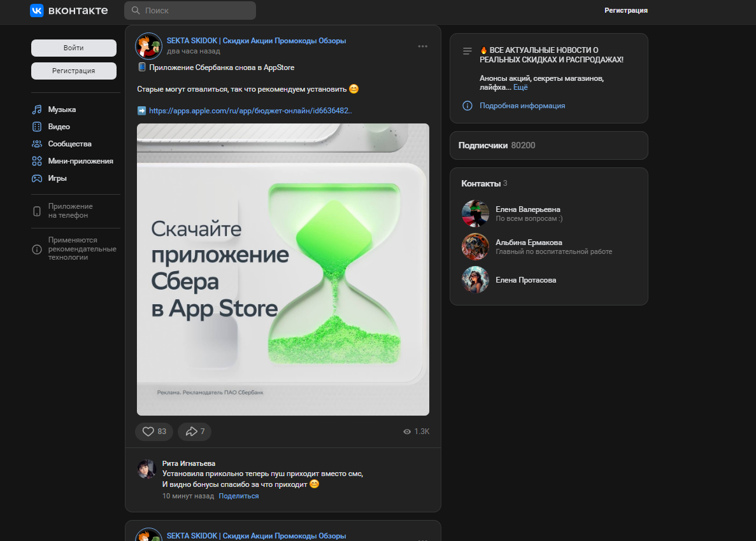Click the VK logo icon
This screenshot has height=541, width=756.
[37, 10]
